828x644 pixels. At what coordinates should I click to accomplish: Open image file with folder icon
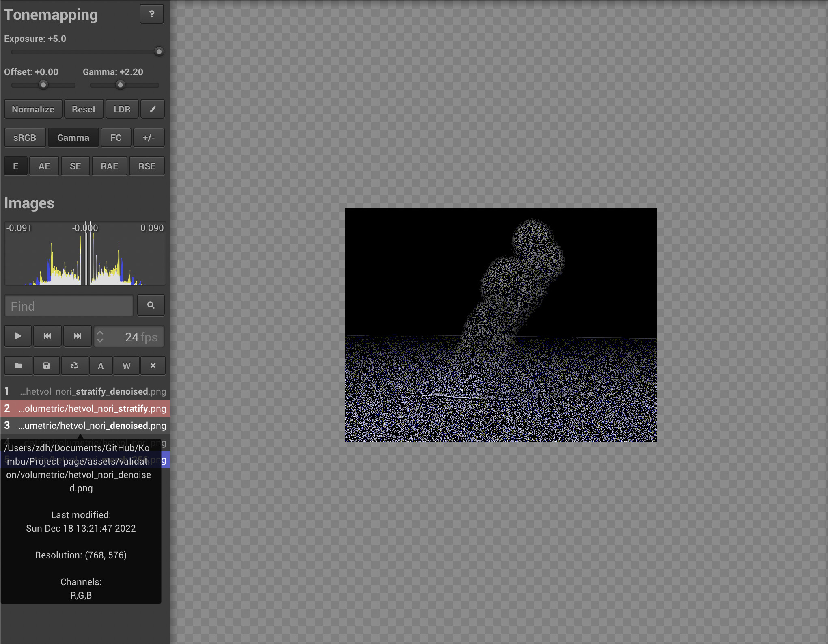coord(18,366)
